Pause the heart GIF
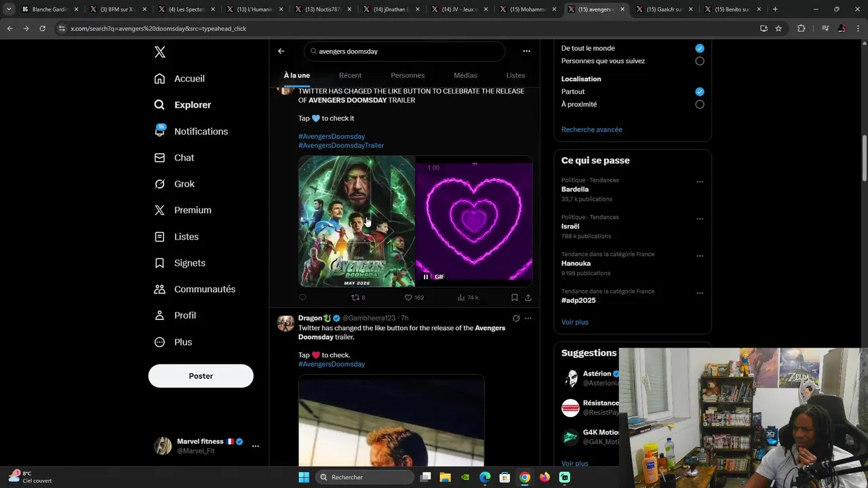The height and width of the screenshot is (488, 868). [x=426, y=277]
